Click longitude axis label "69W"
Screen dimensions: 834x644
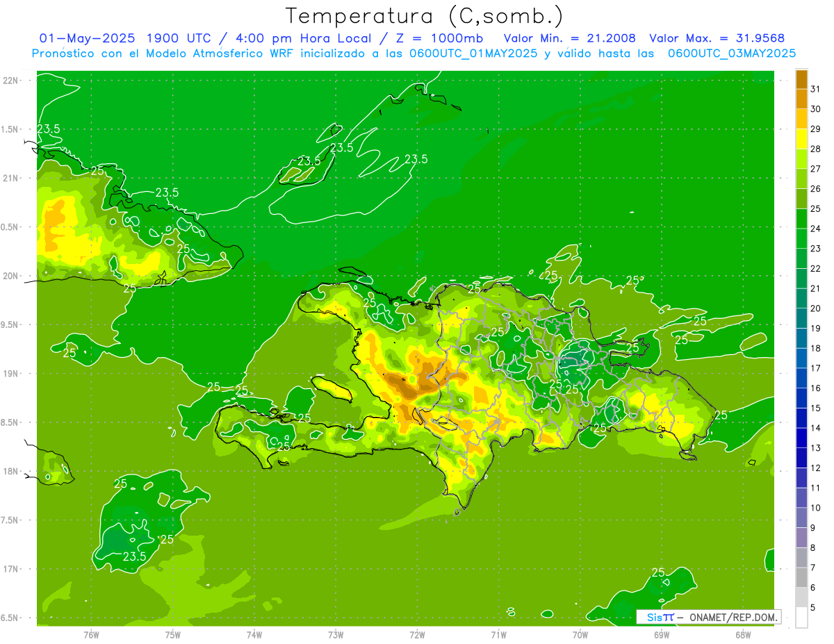click(x=662, y=634)
